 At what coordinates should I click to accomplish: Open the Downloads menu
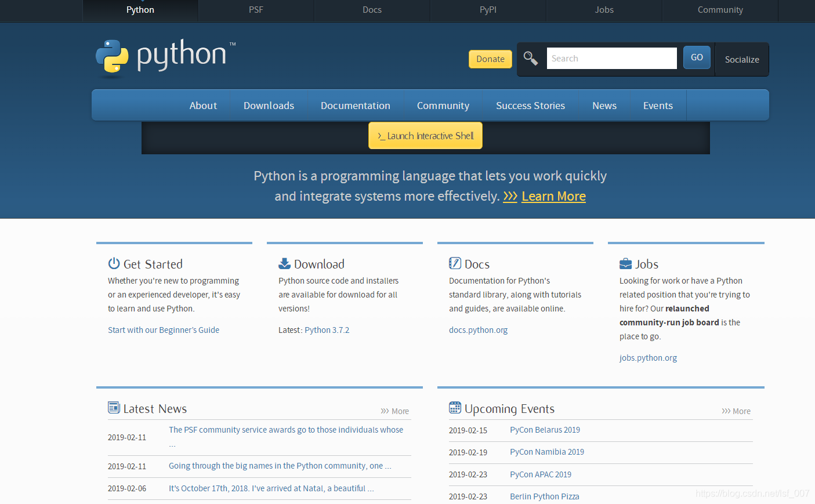[269, 106]
